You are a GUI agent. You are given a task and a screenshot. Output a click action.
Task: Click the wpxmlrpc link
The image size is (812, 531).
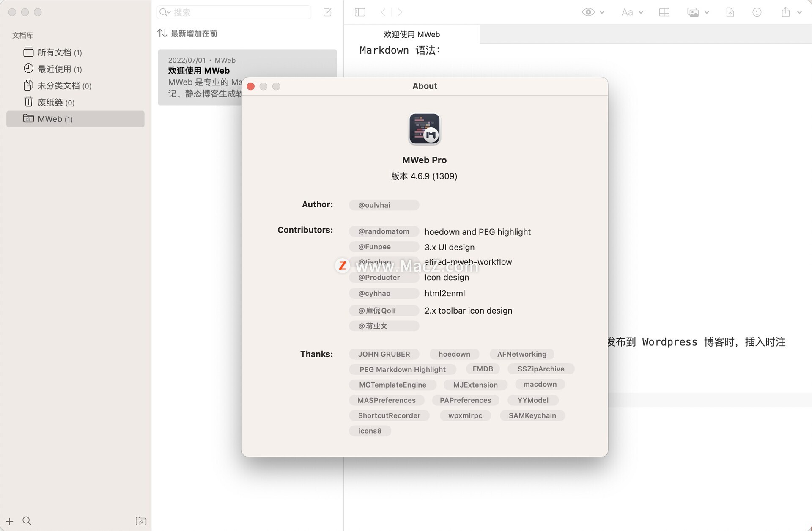(465, 415)
